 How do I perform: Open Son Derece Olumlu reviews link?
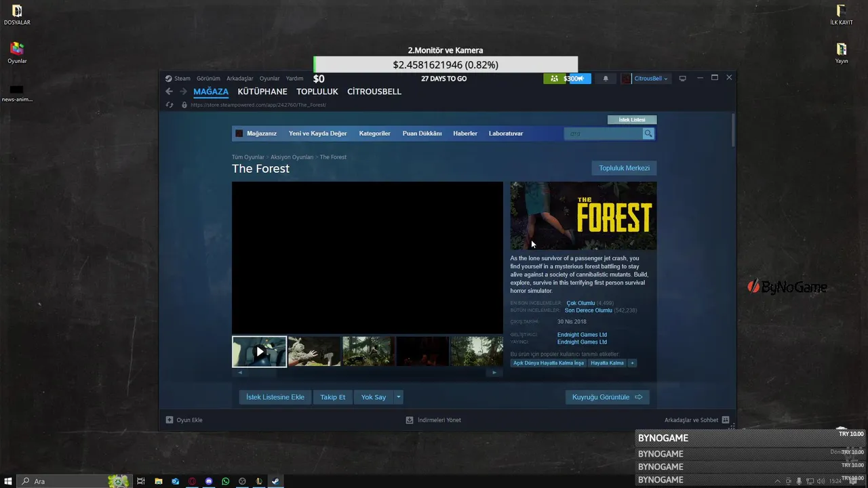tap(589, 310)
